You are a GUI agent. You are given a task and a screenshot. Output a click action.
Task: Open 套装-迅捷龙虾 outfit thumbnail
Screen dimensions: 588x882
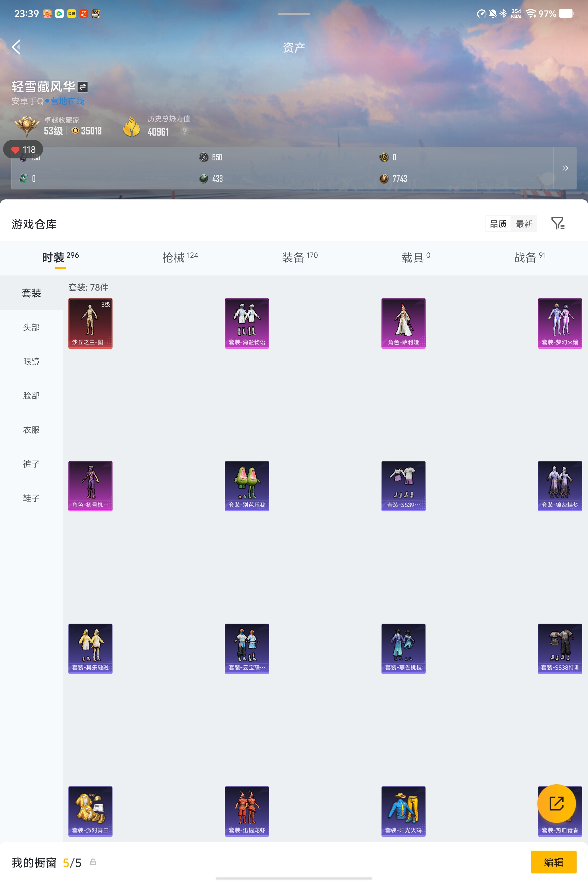coord(247,812)
